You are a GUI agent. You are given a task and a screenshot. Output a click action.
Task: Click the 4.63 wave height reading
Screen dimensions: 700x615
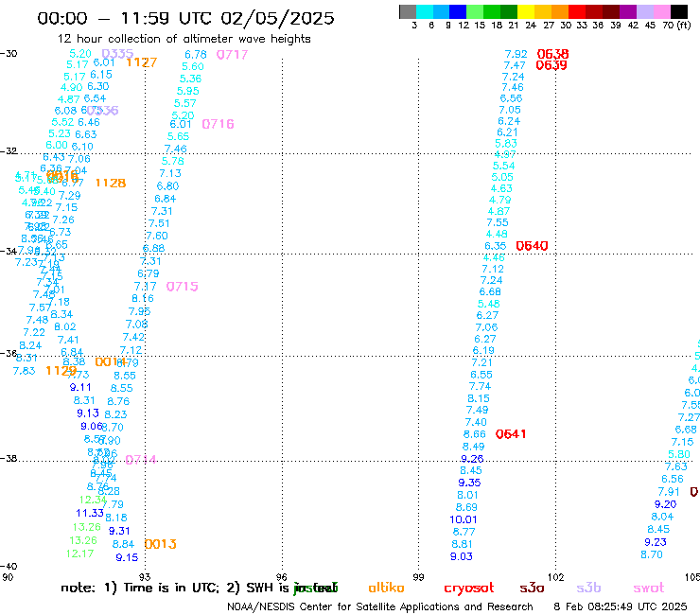501,188
